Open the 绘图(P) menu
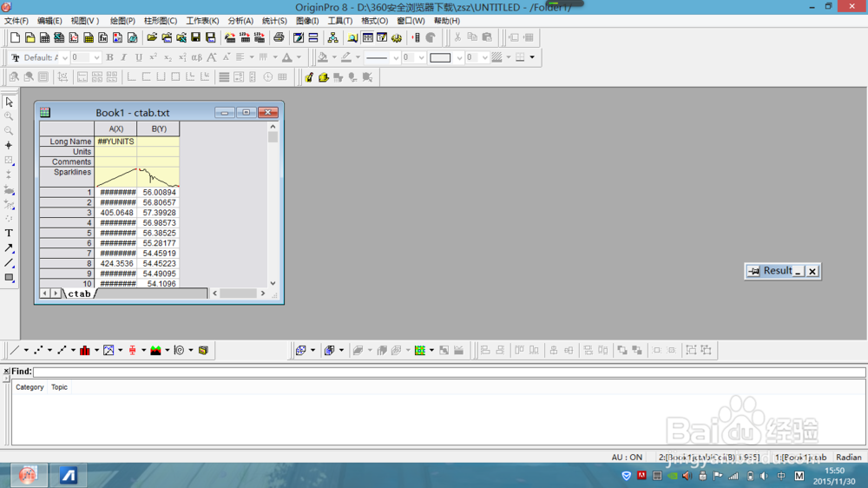The height and width of the screenshot is (488, 868). coord(122,21)
